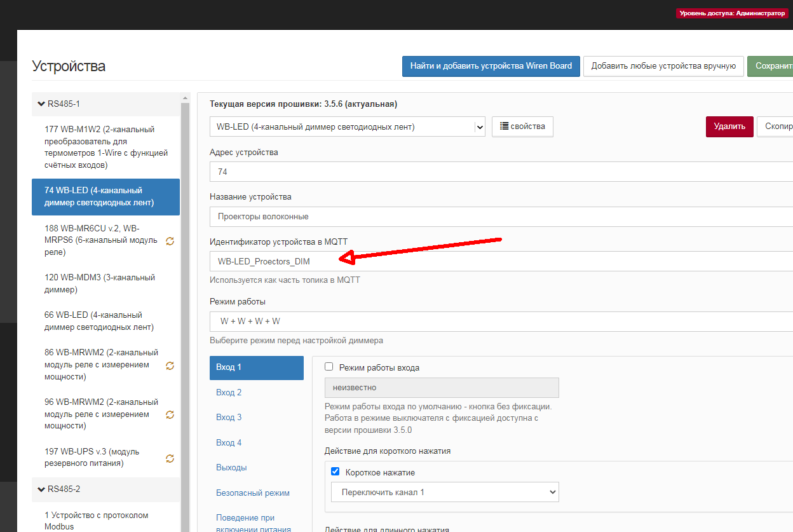
Task: Open the WB-LED device type dropdown
Action: (348, 126)
